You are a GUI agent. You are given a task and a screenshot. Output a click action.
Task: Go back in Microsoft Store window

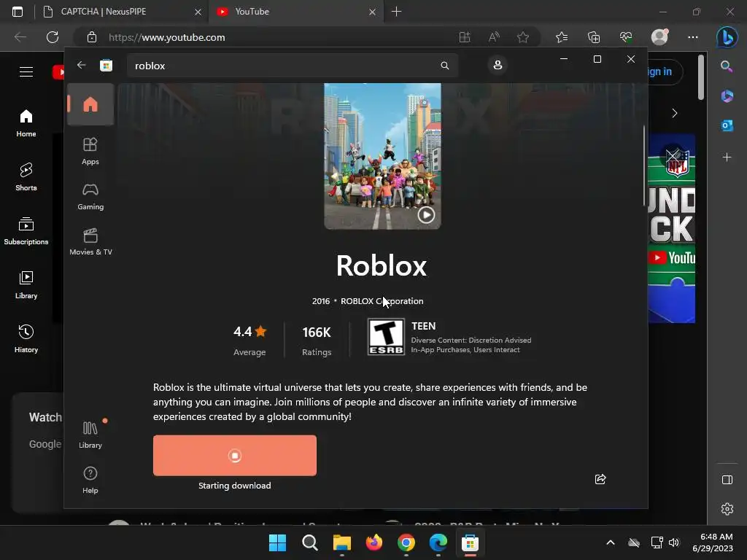click(82, 65)
